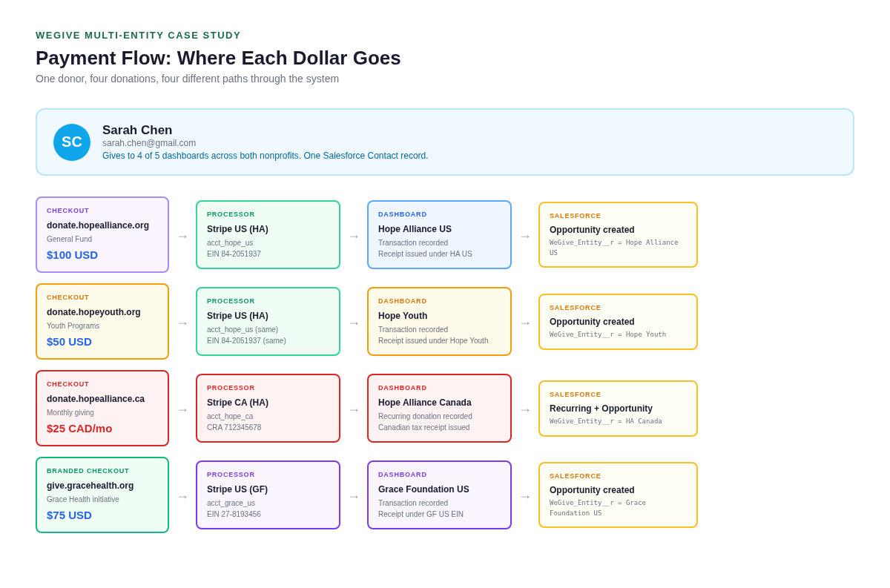Click the acct_grace_us account text
The width and height of the screenshot is (890, 588).
coord(231,503)
